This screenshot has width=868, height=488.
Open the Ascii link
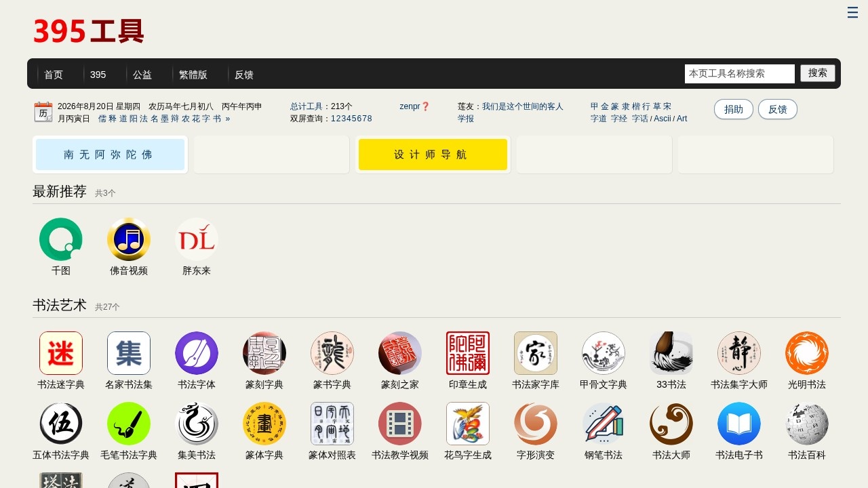pyautogui.click(x=663, y=119)
